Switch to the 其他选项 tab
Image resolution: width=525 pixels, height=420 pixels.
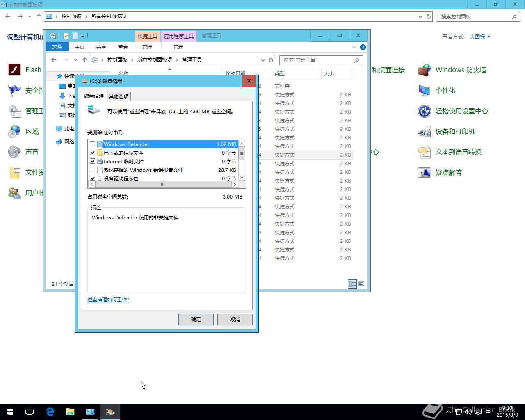[x=119, y=96]
